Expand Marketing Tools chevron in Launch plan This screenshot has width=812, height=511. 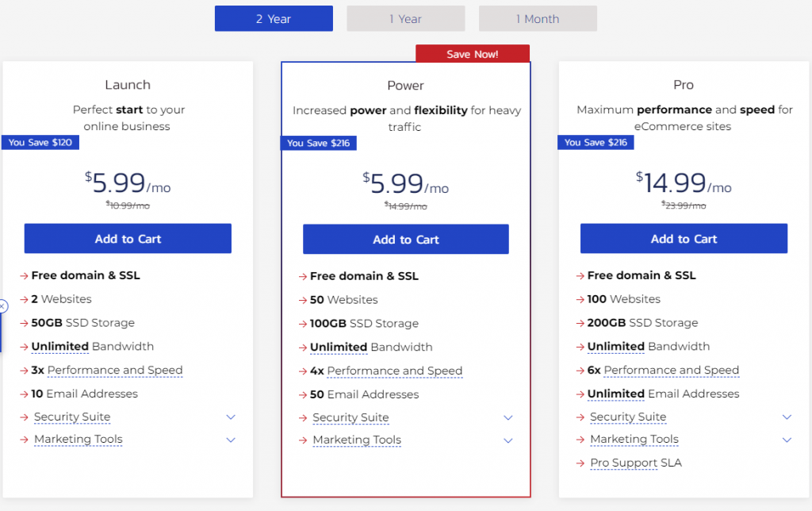tap(231, 440)
